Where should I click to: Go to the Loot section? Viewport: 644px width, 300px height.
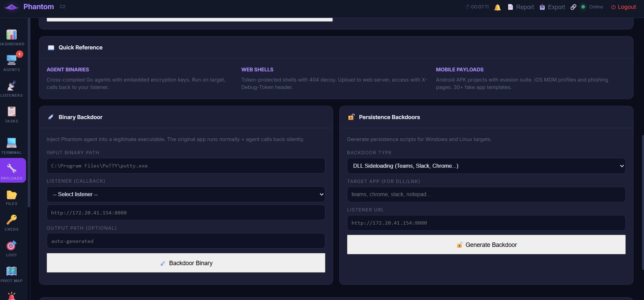click(x=11, y=249)
